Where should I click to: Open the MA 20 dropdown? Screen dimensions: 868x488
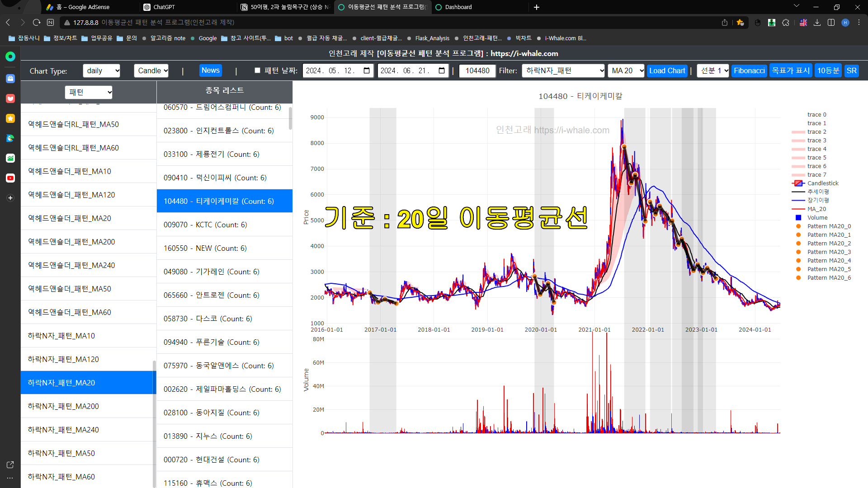tap(626, 70)
